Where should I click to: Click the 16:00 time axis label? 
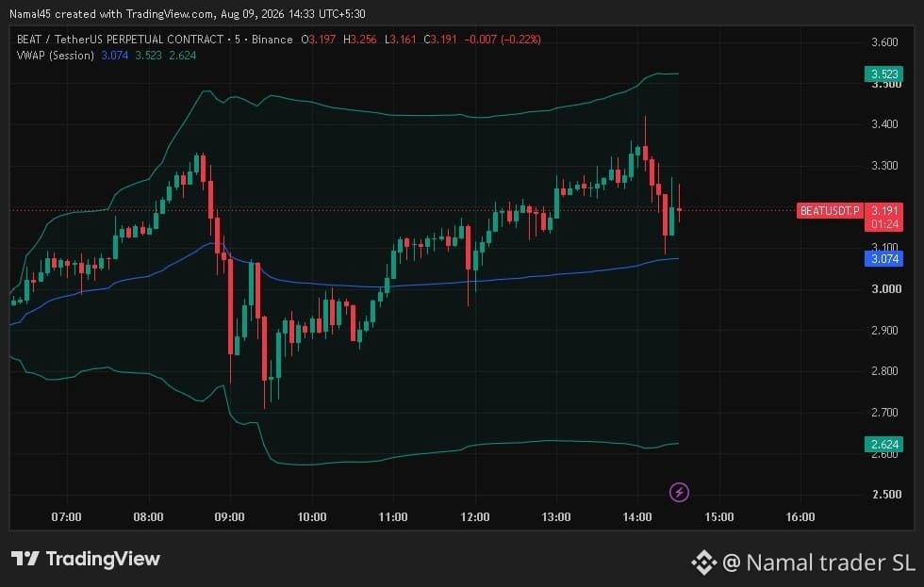(x=800, y=517)
